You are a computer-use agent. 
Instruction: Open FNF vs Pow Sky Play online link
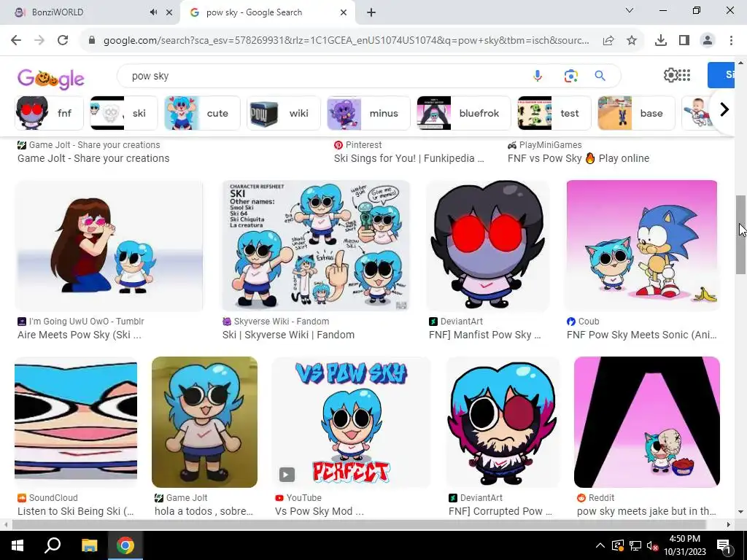point(578,158)
